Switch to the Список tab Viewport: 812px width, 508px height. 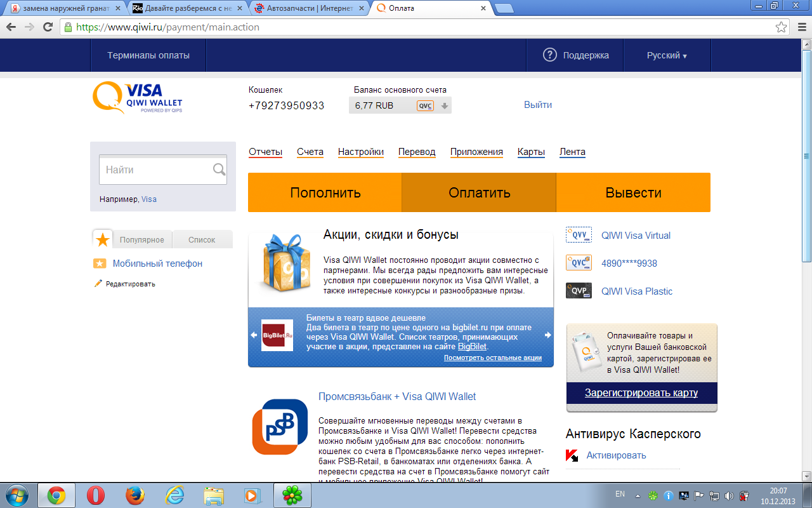pyautogui.click(x=202, y=239)
